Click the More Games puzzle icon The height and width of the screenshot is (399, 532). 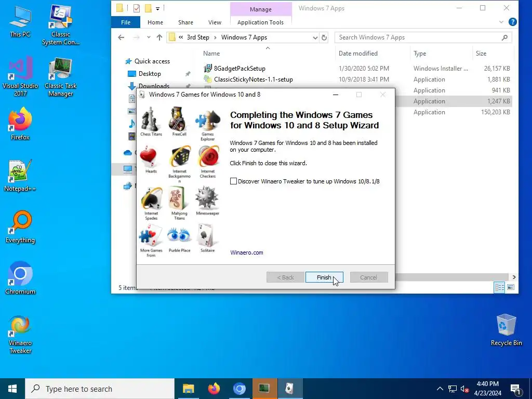click(x=151, y=236)
